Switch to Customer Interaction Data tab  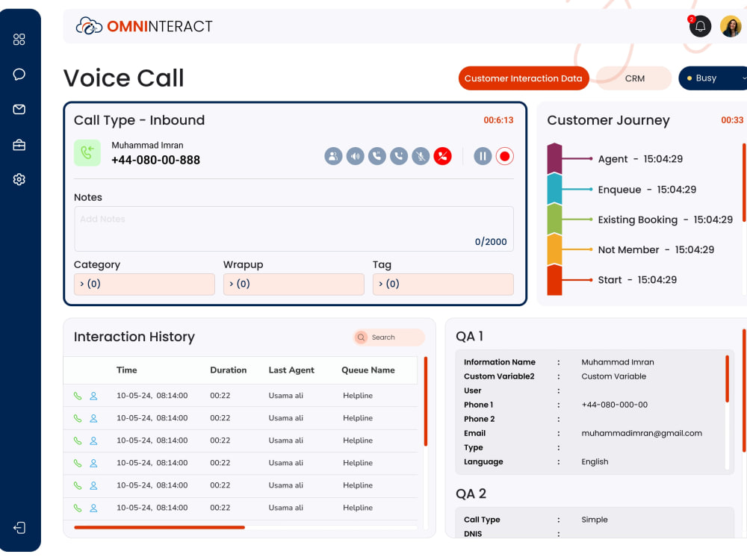[x=524, y=78]
